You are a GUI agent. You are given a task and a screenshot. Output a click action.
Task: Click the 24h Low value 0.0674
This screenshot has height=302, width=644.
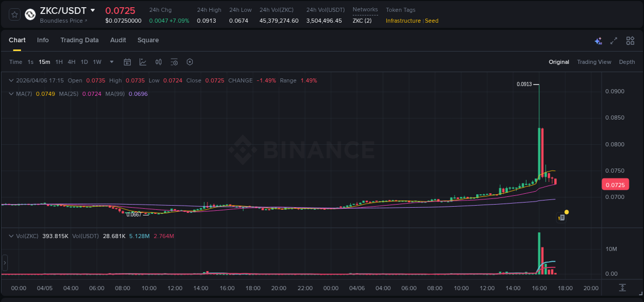(239, 21)
